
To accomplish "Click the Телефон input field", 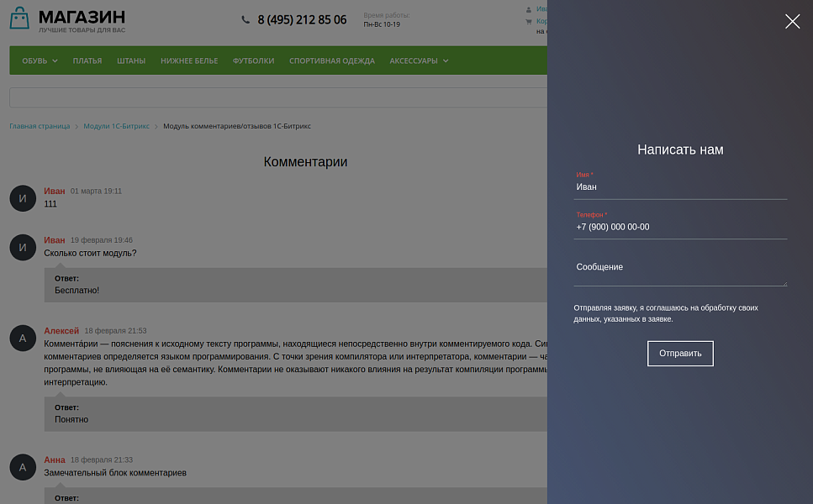I will (680, 226).
